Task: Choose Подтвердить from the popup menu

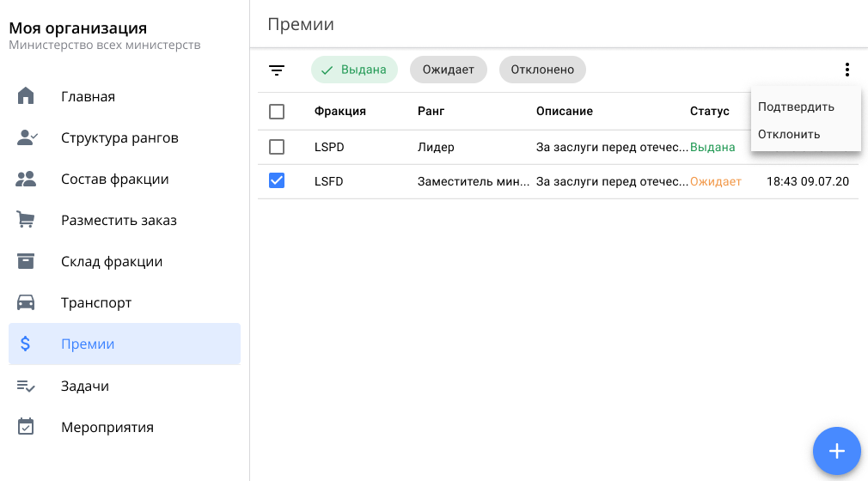Action: tap(796, 107)
